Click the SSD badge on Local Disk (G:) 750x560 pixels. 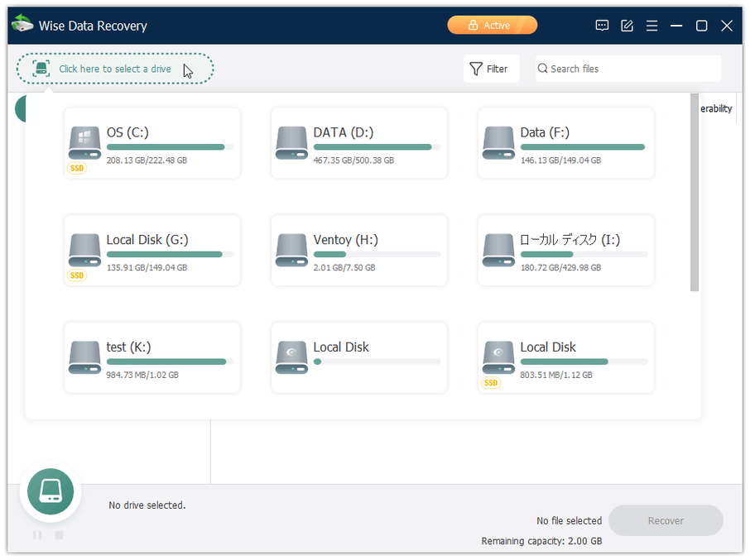point(77,275)
